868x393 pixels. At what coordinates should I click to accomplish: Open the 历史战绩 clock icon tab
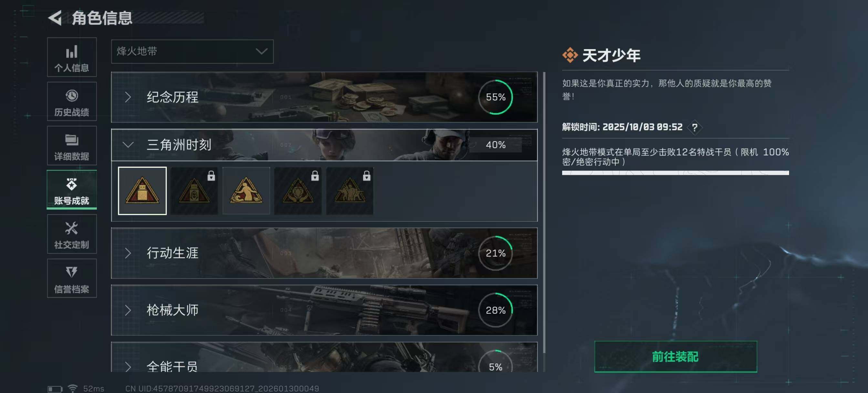(x=72, y=101)
